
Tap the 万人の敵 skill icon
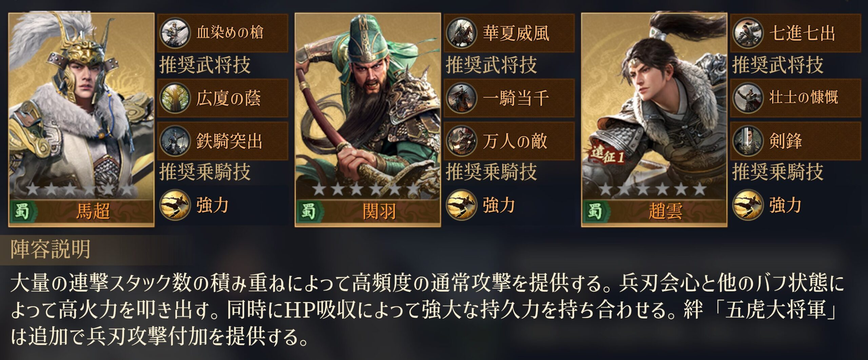(x=461, y=141)
